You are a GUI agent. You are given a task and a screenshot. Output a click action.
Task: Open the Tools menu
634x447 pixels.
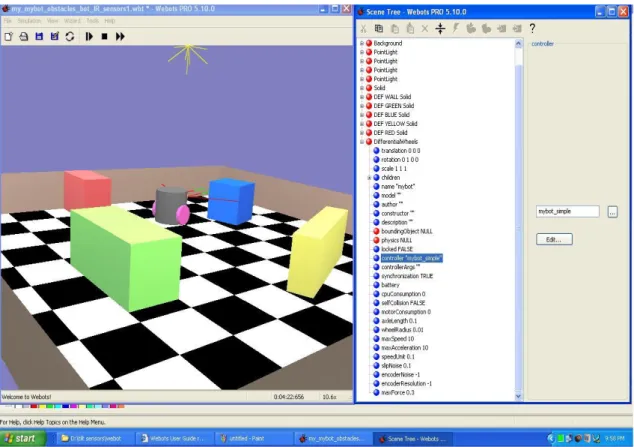(x=93, y=21)
